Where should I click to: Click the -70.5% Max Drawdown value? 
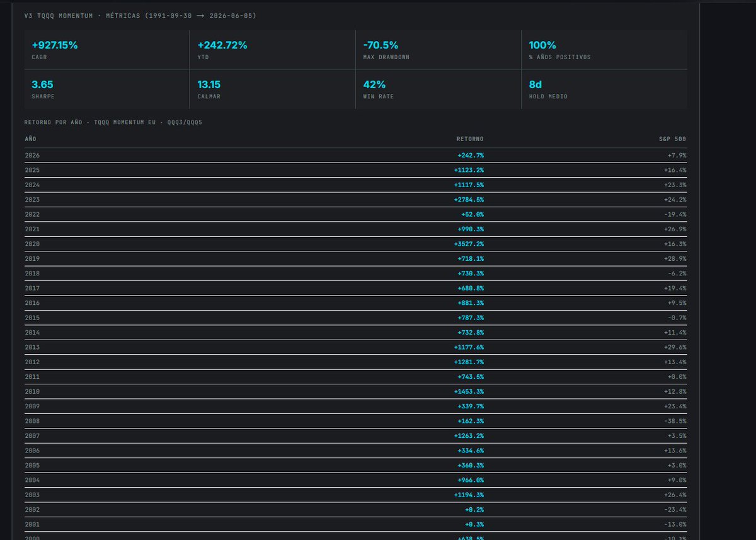381,45
